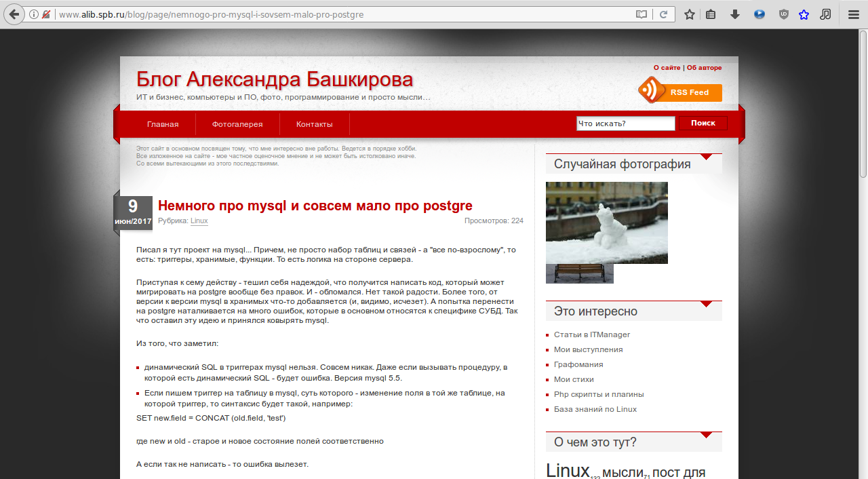Toggle reader view icon in address bar
Image resolution: width=868 pixels, height=479 pixels.
point(642,14)
